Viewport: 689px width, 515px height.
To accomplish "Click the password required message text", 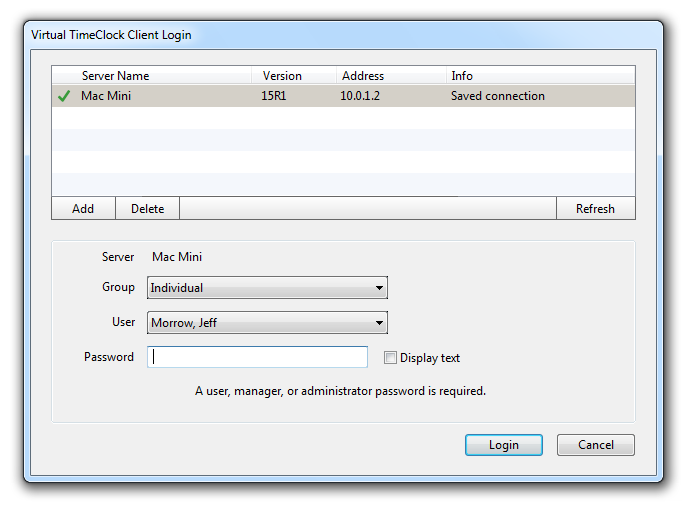I will click(341, 391).
